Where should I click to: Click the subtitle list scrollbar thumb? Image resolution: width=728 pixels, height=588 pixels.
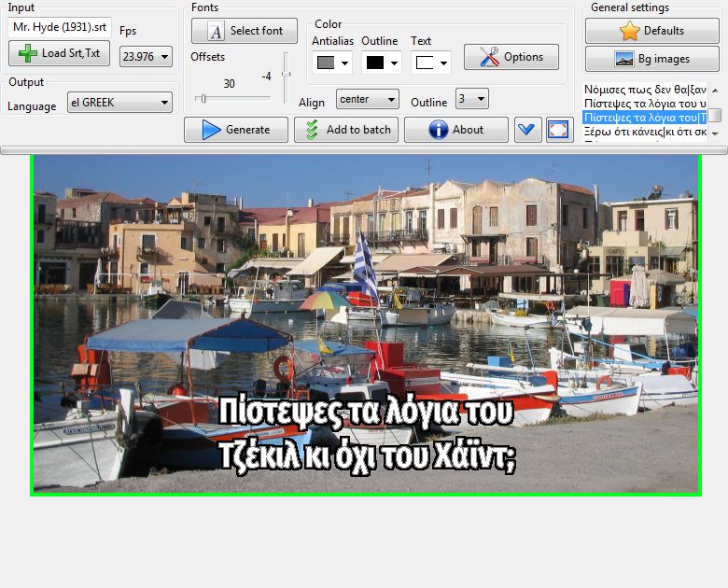[x=717, y=115]
